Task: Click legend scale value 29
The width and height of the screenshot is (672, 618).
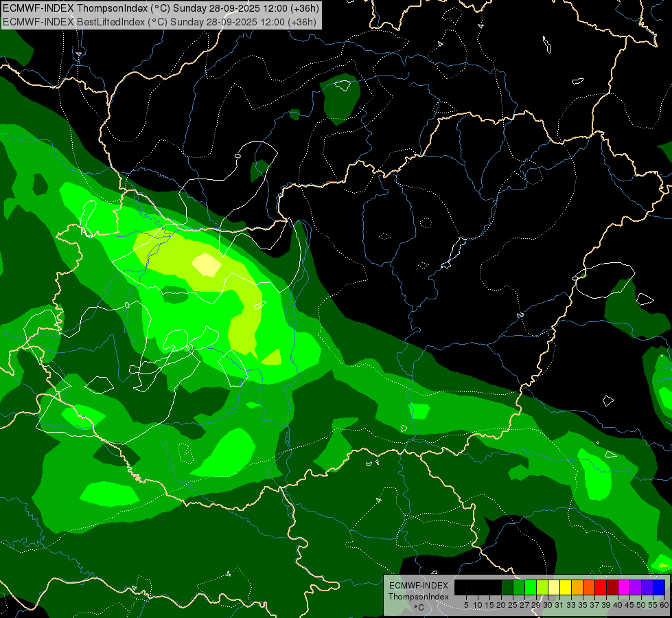Action: (535, 605)
